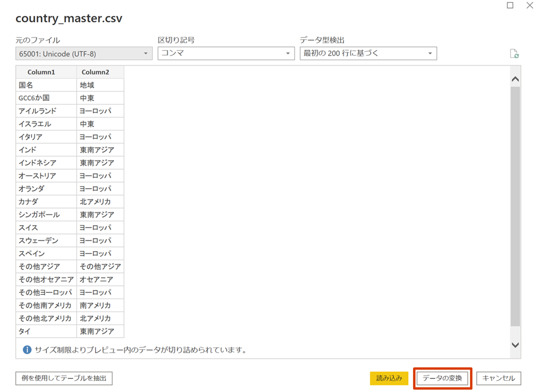Click the オランダ cell
Viewport: 537px width, 392px height.
click(46, 189)
